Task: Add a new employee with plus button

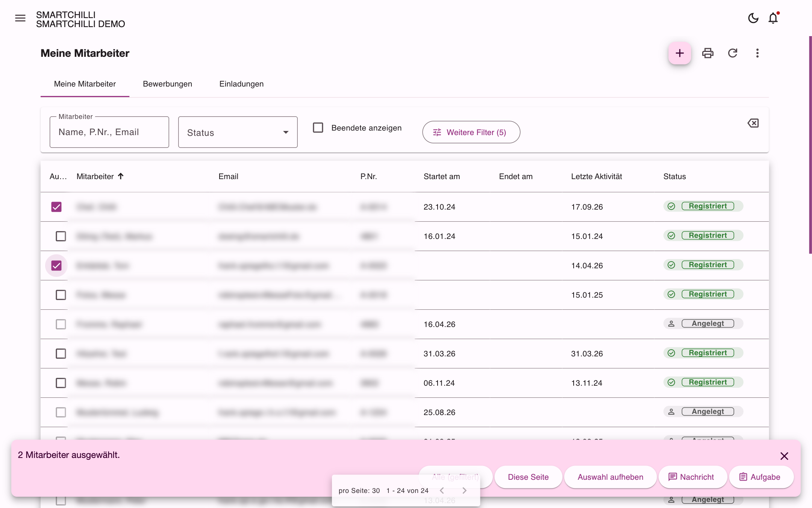Action: 680,53
